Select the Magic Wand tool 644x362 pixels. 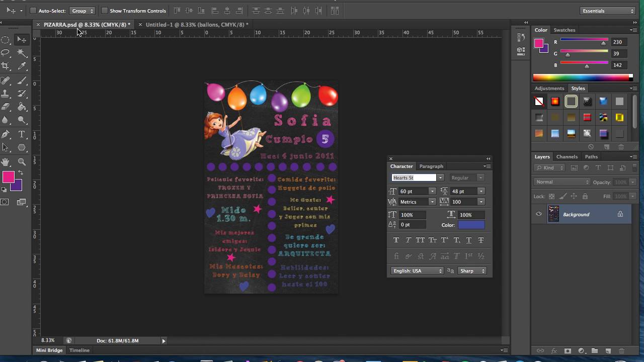pos(22,53)
